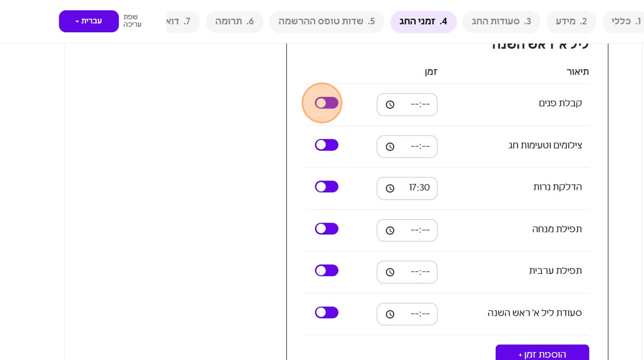Switch to tab 3. סעודות החג
This screenshot has height=360, width=644.
[501, 22]
